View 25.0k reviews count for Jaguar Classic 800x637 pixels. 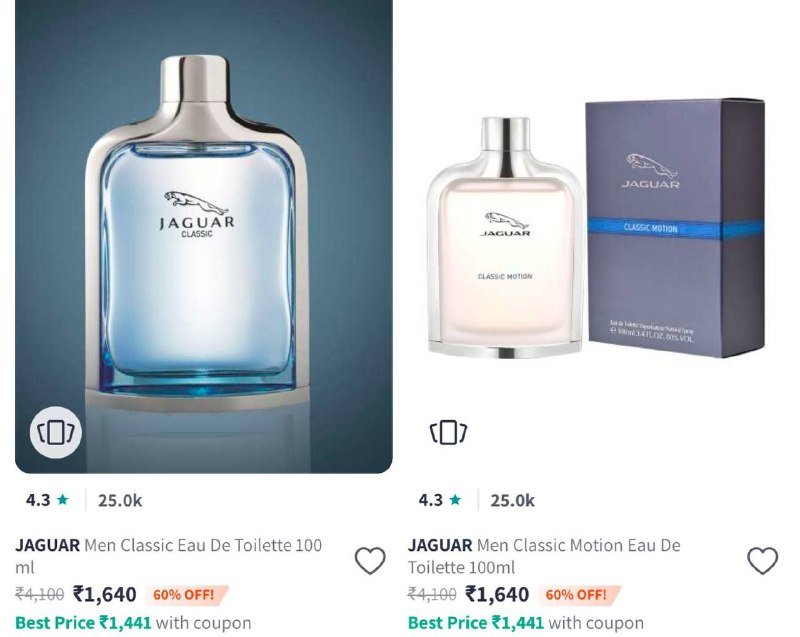pyautogui.click(x=120, y=500)
